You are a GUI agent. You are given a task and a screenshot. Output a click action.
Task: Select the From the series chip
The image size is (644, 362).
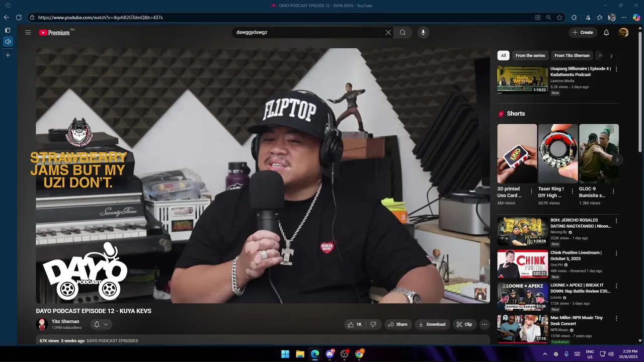[x=530, y=55]
